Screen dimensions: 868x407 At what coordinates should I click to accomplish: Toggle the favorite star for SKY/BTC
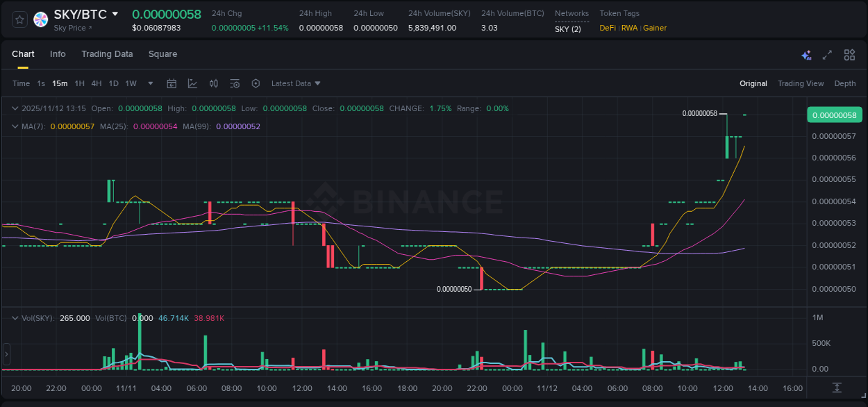click(19, 19)
